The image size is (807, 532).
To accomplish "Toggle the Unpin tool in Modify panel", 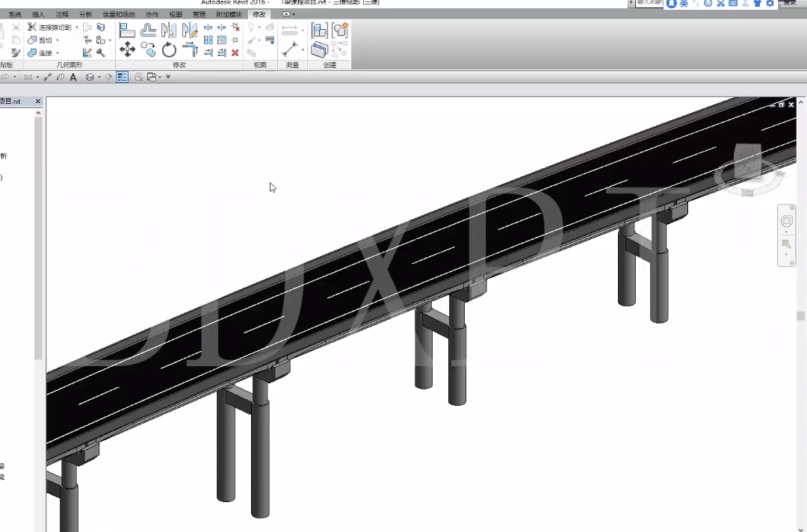I will (235, 27).
